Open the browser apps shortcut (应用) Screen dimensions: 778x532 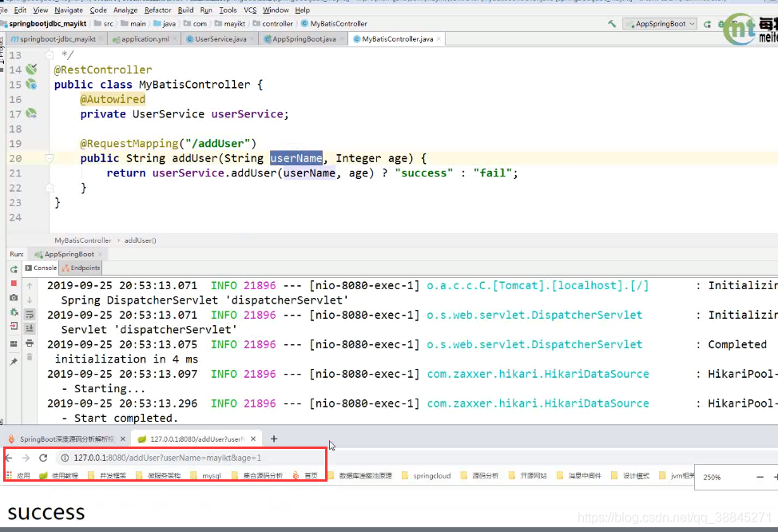[18, 475]
